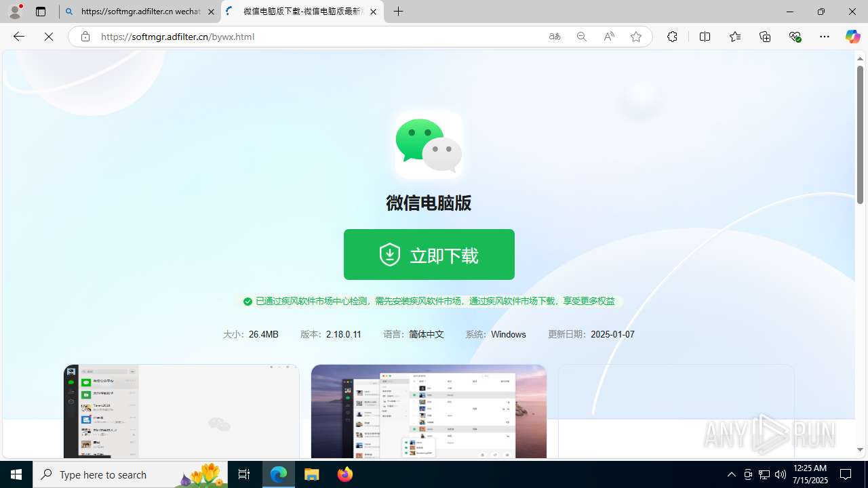Open a new browser tab
The image size is (868, 488).
click(399, 12)
